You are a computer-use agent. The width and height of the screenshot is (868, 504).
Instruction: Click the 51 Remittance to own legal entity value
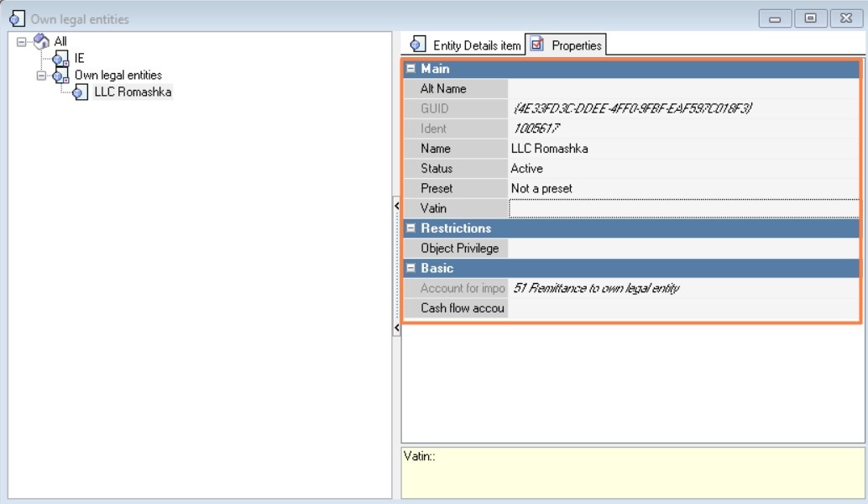coord(596,288)
